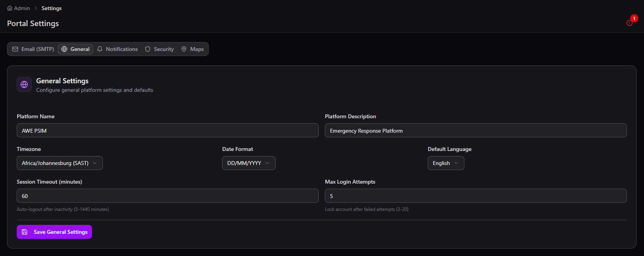Open the Timezone dropdown

pos(60,163)
